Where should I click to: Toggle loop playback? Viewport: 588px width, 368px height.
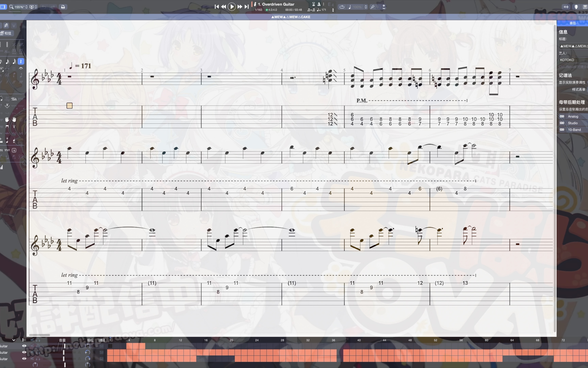342,7
